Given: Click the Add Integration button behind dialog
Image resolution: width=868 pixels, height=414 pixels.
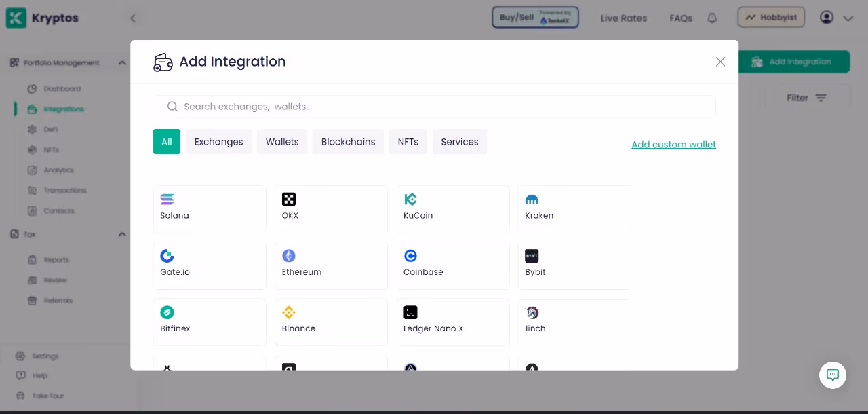Looking at the screenshot, I should (794, 62).
